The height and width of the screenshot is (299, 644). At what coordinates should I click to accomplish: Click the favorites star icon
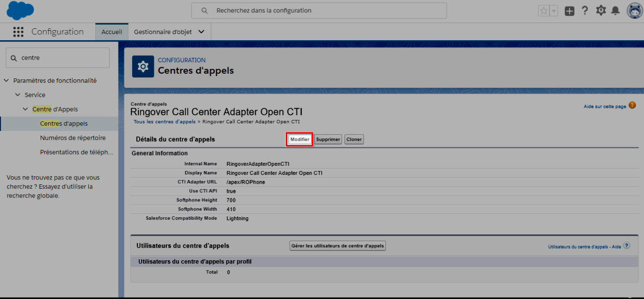point(544,11)
